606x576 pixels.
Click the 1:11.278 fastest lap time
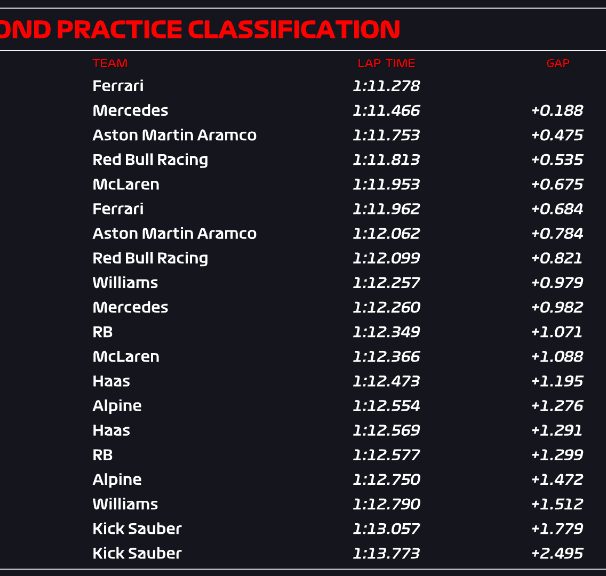pyautogui.click(x=386, y=86)
